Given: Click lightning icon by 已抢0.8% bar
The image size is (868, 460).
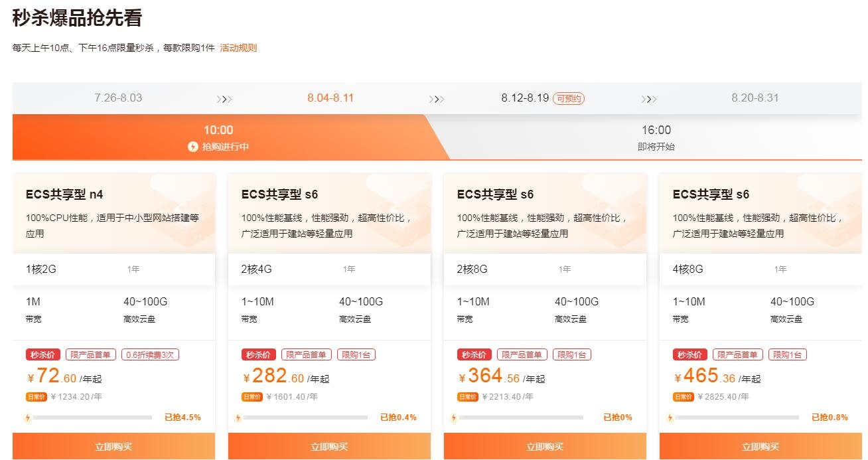Looking at the screenshot, I should pyautogui.click(x=670, y=418).
